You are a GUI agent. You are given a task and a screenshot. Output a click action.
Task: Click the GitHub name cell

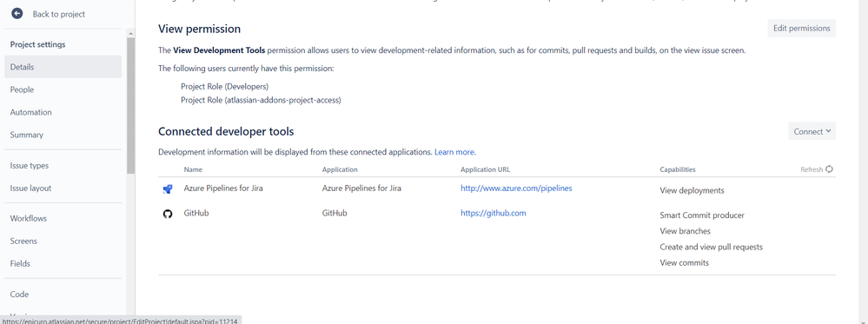point(196,213)
